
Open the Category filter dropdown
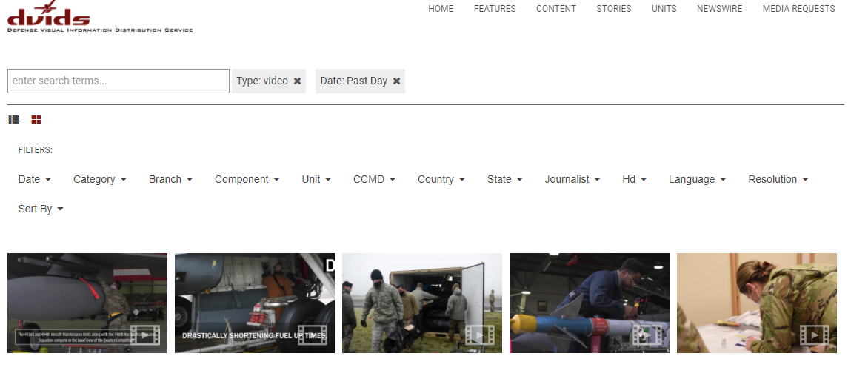[100, 179]
